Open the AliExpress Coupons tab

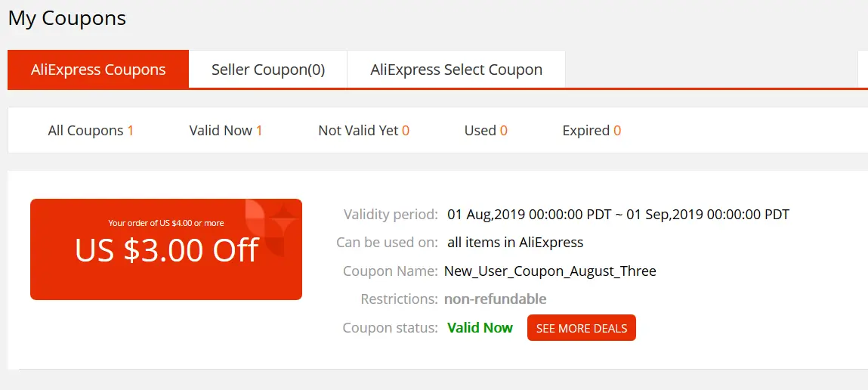click(x=98, y=70)
